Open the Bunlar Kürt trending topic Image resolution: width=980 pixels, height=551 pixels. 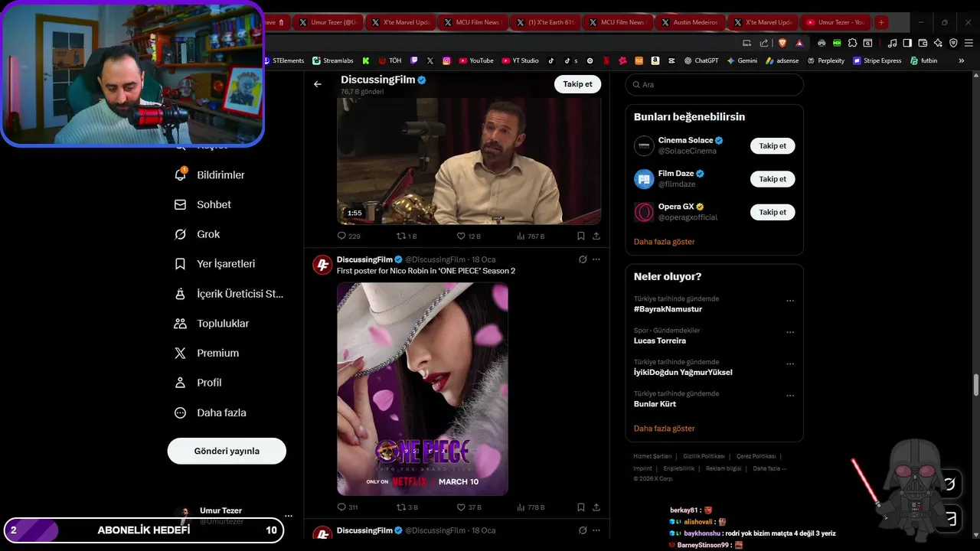(x=655, y=404)
